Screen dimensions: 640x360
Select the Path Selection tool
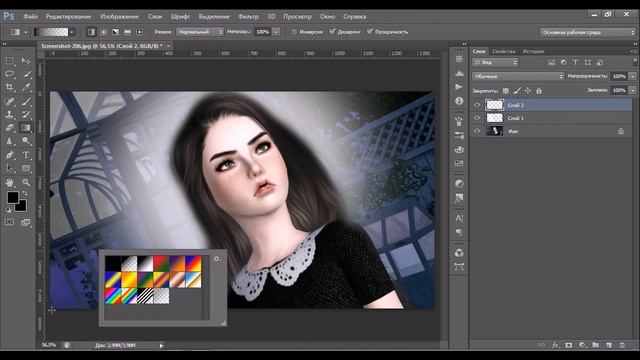[x=10, y=168]
